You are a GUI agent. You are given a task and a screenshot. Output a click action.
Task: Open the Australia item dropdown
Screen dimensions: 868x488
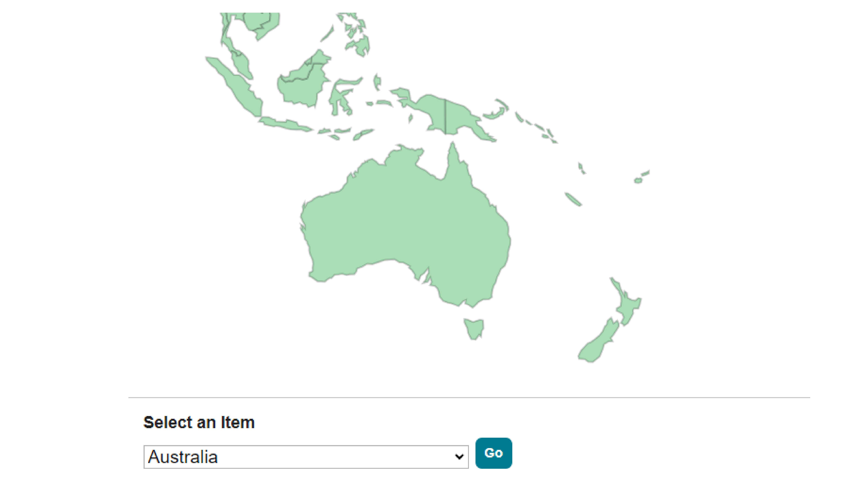click(306, 457)
